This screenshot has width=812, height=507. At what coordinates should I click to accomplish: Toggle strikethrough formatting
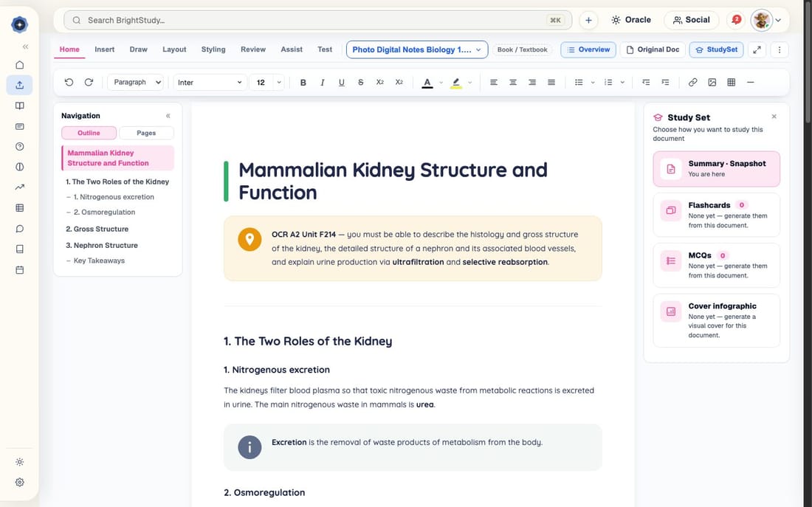360,83
